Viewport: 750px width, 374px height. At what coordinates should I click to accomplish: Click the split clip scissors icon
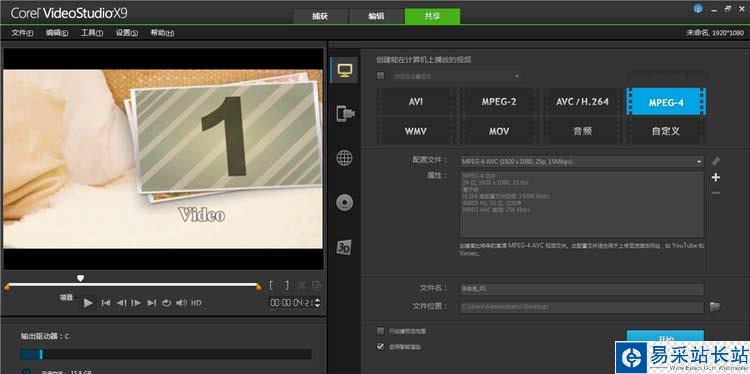[302, 286]
